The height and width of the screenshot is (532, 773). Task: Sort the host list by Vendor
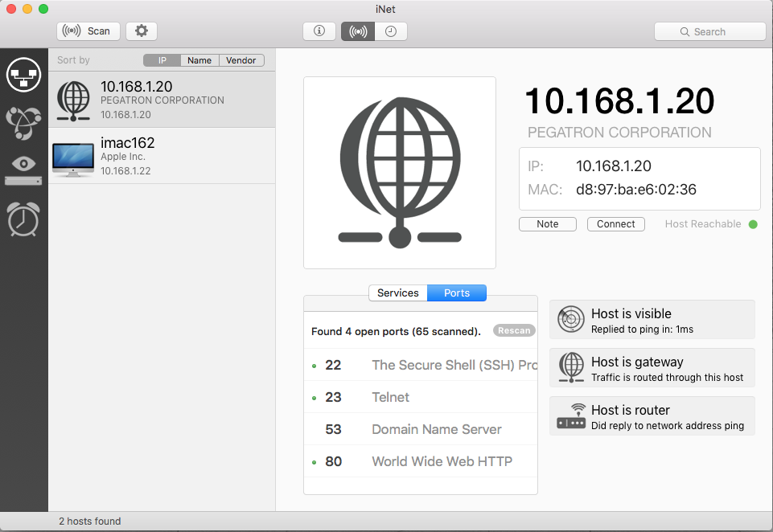click(x=241, y=60)
